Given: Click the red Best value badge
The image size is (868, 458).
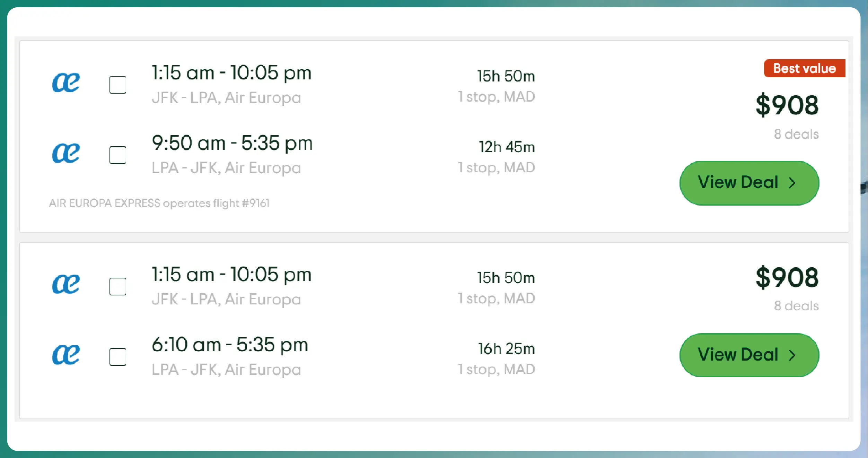Looking at the screenshot, I should pos(804,68).
